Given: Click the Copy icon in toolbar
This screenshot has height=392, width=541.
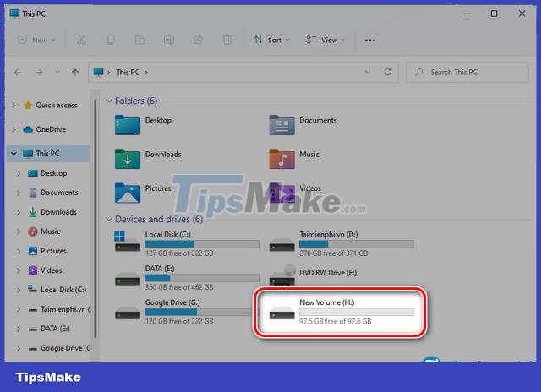Looking at the screenshot, I should coord(111,40).
